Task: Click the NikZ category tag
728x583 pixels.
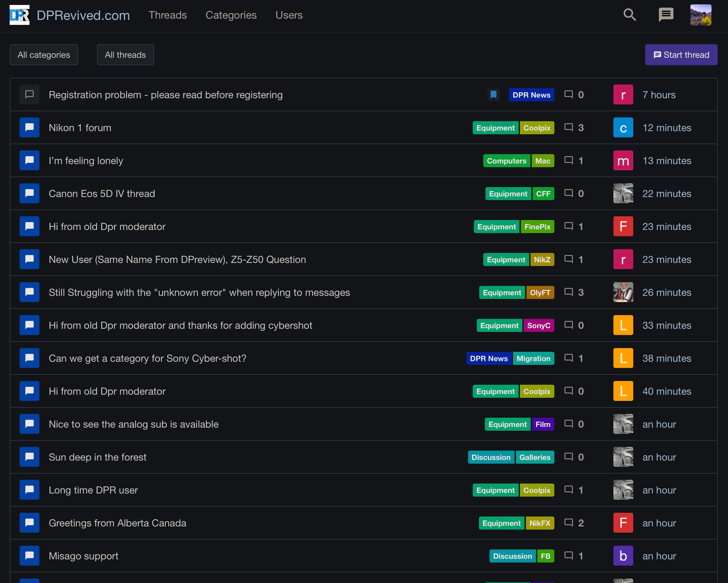Action: 542,259
